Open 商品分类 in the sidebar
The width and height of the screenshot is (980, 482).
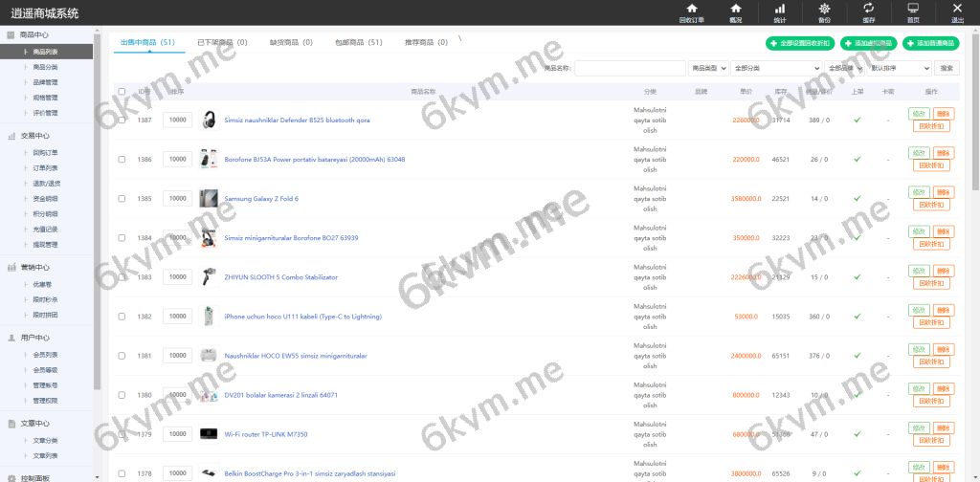point(46,67)
